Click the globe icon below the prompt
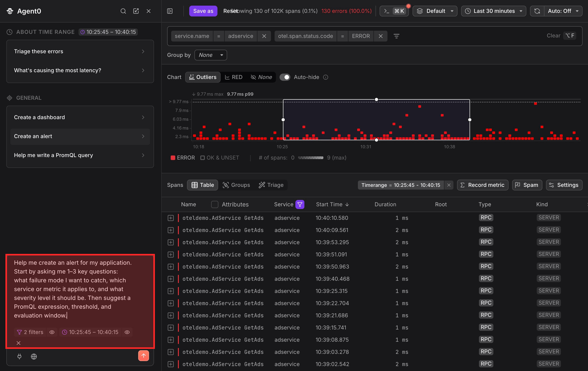 pyautogui.click(x=34, y=357)
